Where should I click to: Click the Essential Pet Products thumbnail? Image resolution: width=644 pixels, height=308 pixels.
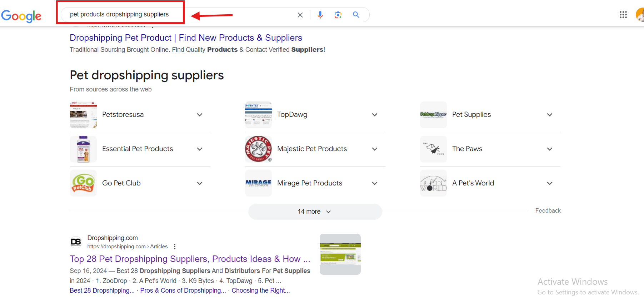[83, 149]
